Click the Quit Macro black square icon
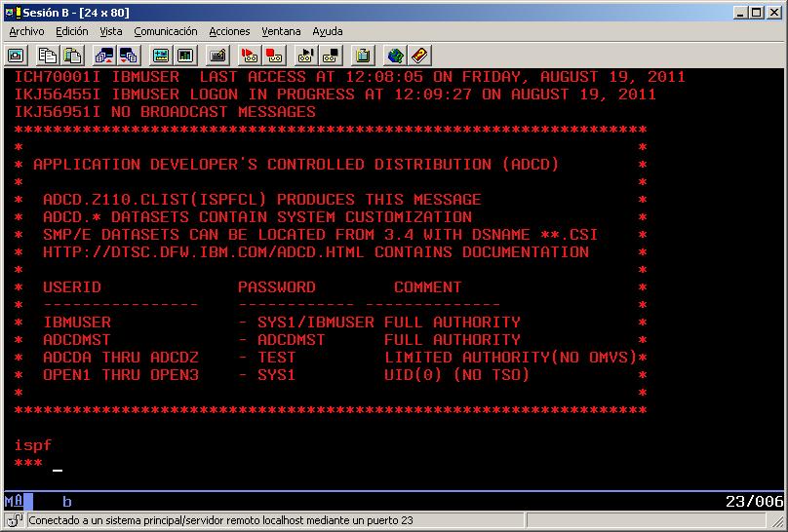 [x=331, y=56]
